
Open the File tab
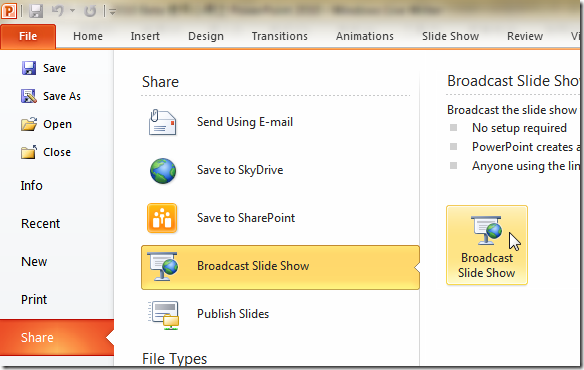(x=28, y=37)
